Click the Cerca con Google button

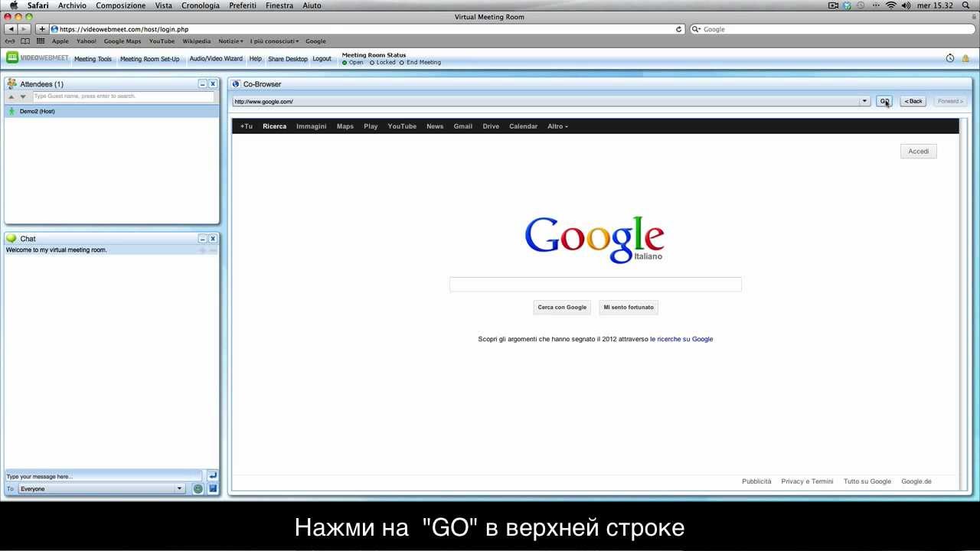click(562, 307)
